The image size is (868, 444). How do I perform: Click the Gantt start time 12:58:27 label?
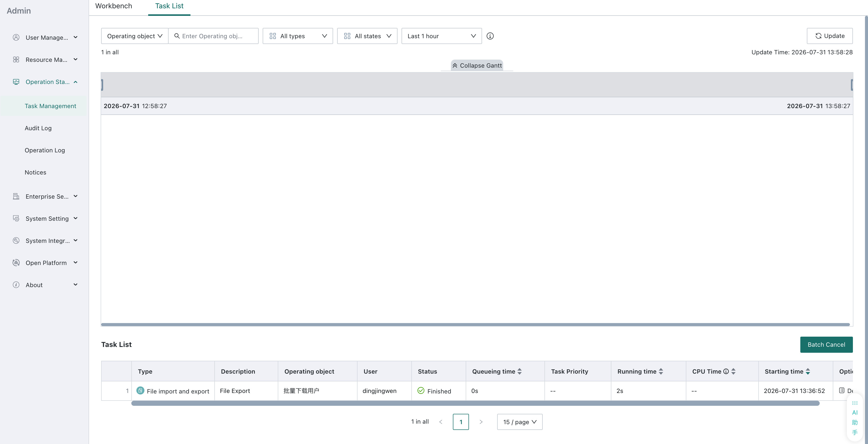135,106
